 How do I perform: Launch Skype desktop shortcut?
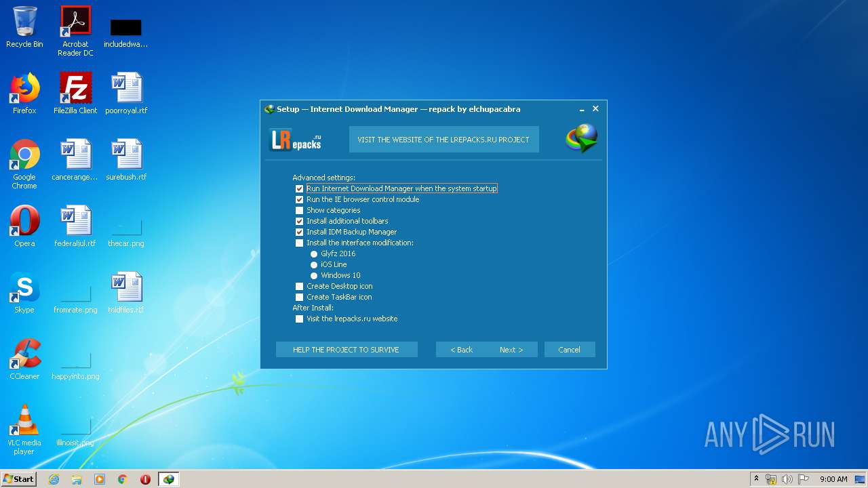click(24, 293)
